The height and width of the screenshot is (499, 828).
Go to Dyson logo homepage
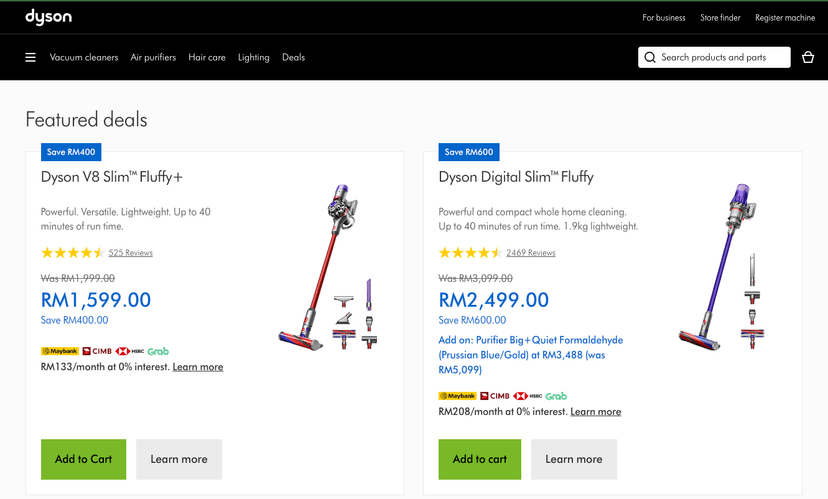click(48, 17)
